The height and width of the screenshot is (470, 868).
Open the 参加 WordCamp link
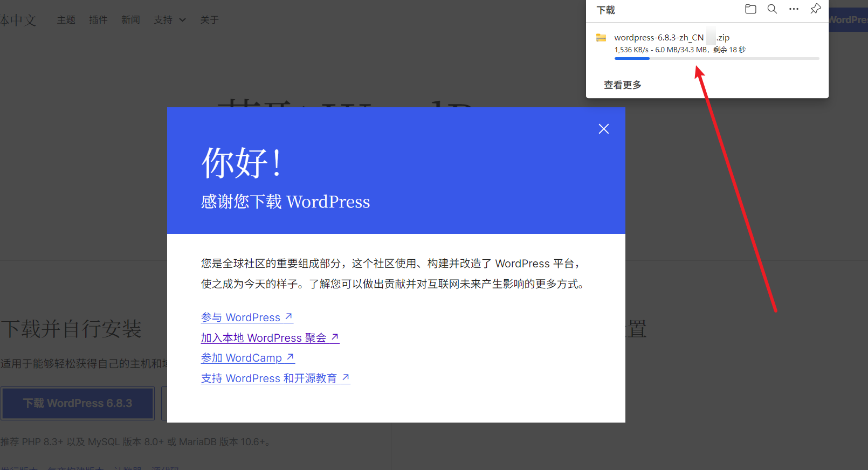tap(248, 358)
